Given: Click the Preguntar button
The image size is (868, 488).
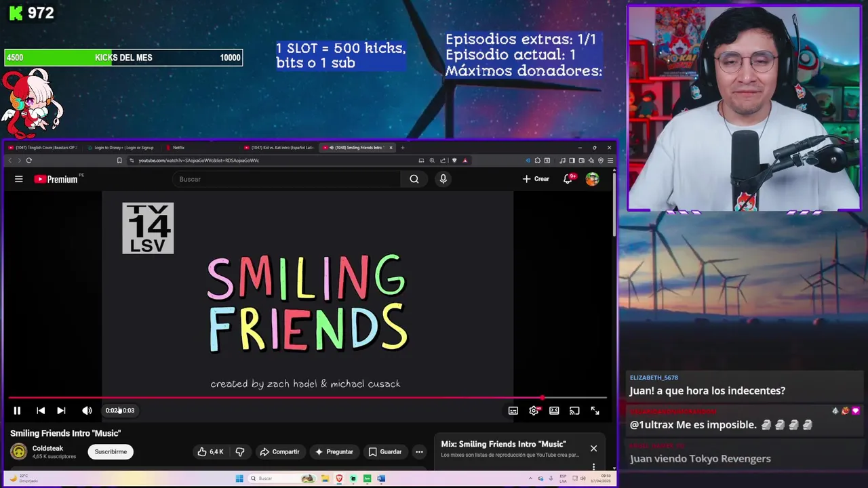Looking at the screenshot, I should [334, 451].
